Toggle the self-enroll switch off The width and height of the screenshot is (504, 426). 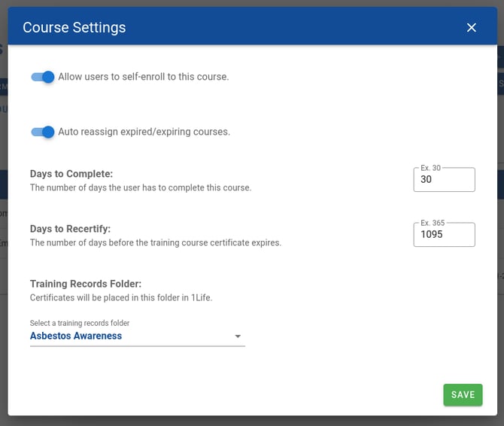43,77
